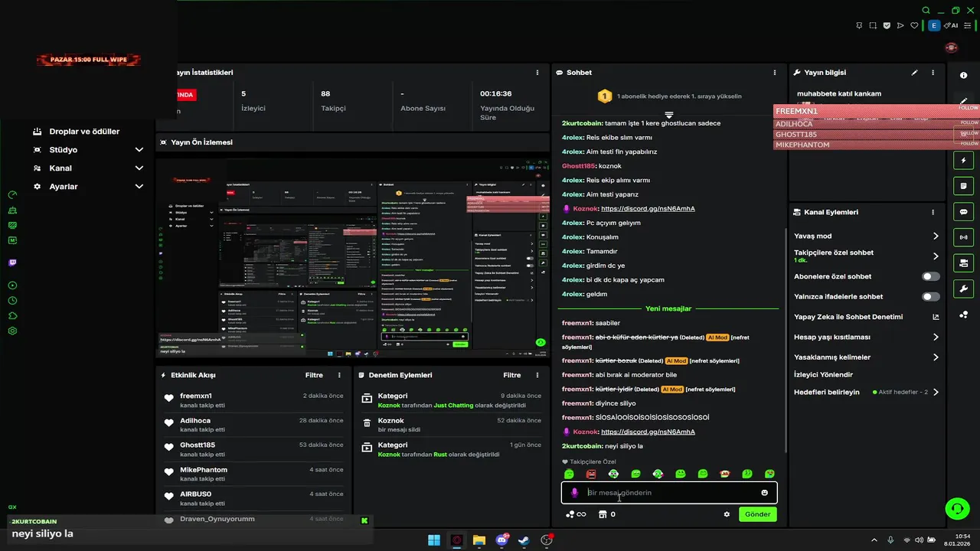This screenshot has width=980, height=551.
Task: Open GX Control speedometer icon in sidebar
Action: pyautogui.click(x=12, y=194)
